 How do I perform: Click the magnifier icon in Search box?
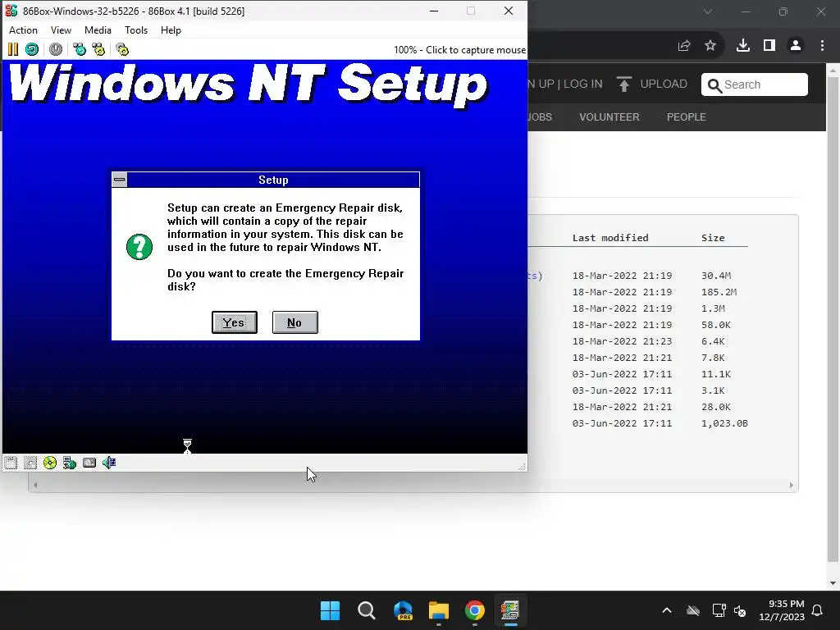(714, 85)
